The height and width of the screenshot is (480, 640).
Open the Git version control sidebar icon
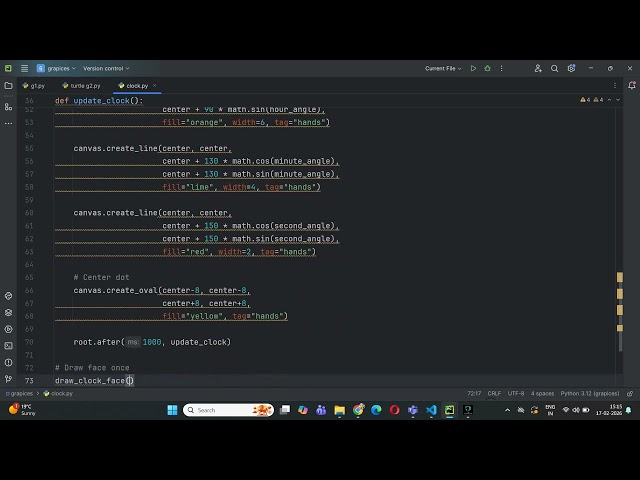click(8, 379)
